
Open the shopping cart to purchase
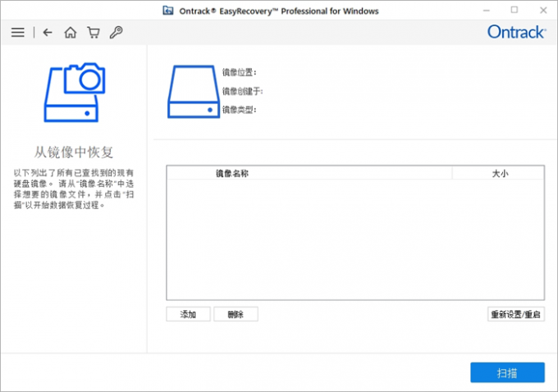94,32
